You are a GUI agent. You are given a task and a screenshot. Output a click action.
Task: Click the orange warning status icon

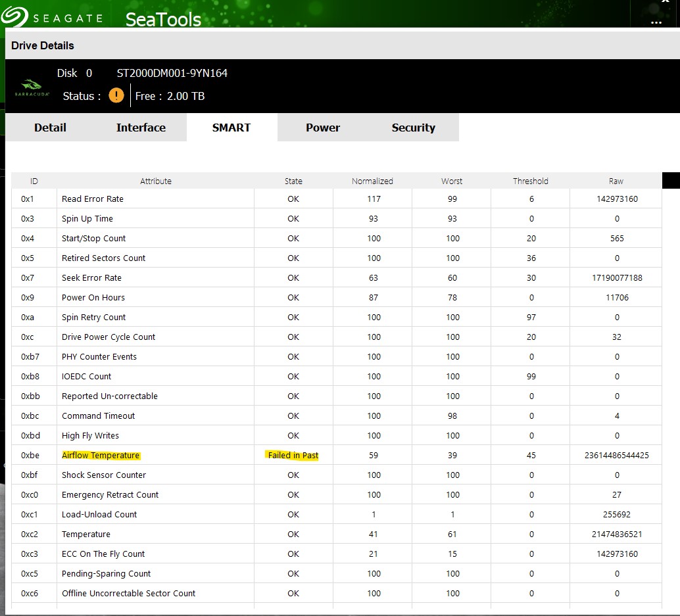pos(116,95)
